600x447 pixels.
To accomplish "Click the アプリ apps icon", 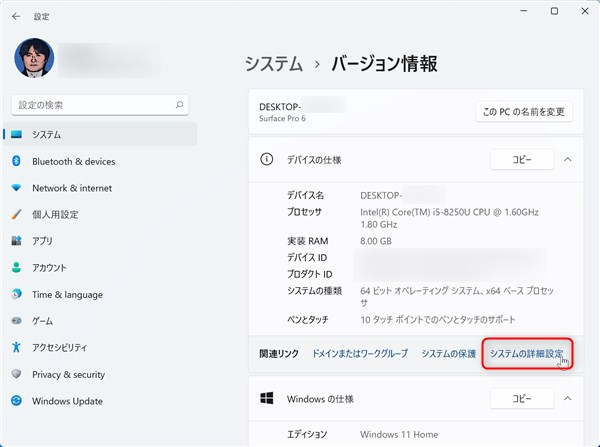I will pos(16,241).
